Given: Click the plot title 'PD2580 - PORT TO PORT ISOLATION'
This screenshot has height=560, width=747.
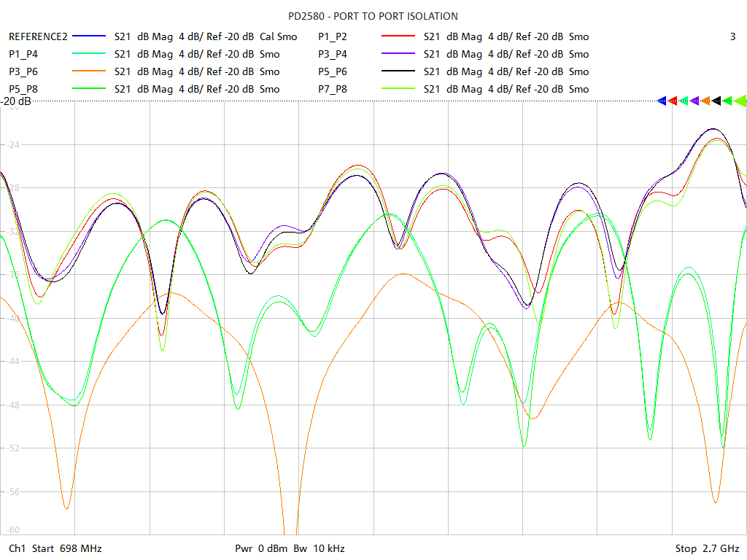Looking at the screenshot, I should [373, 16].
